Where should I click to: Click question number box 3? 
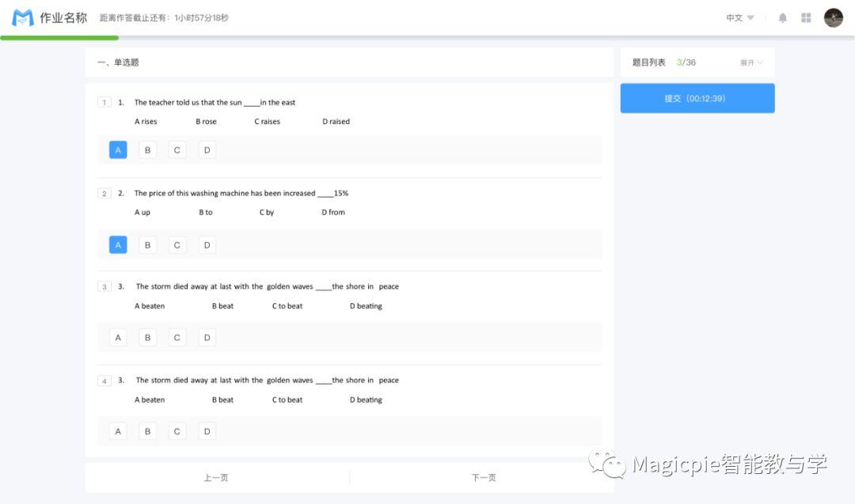(x=104, y=286)
